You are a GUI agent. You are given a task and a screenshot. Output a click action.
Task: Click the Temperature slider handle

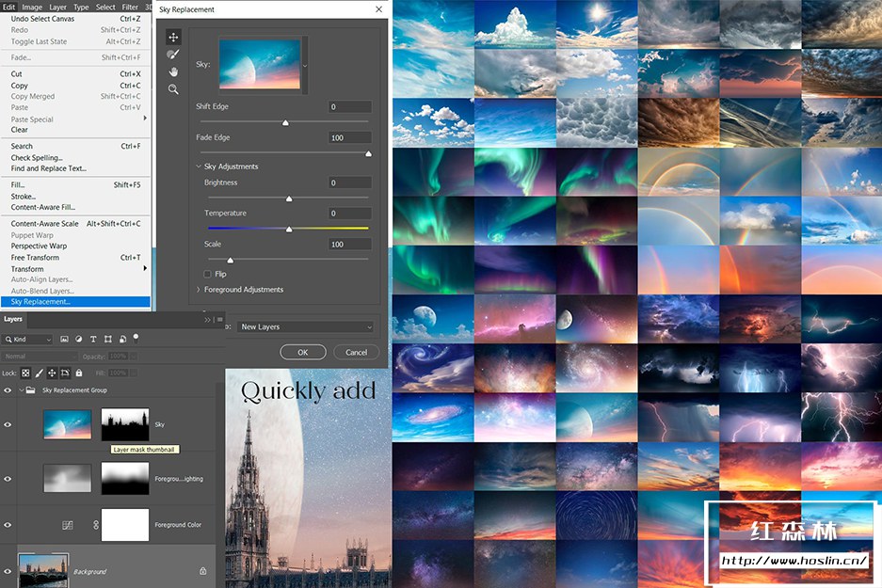click(289, 229)
